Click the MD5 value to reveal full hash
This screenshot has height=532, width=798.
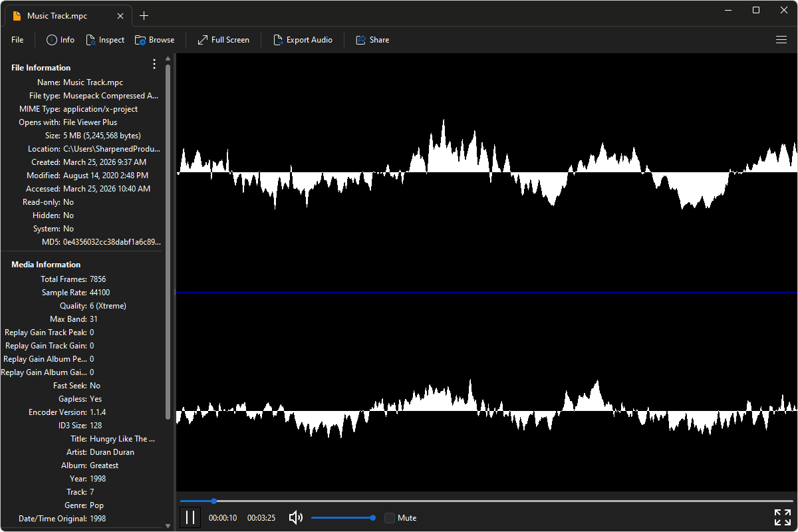(x=111, y=241)
